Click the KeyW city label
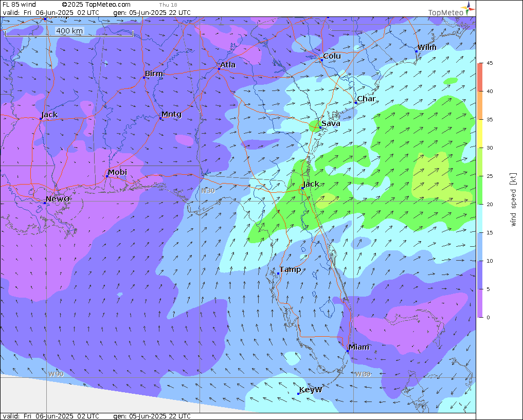The image size is (523, 420). tap(311, 390)
